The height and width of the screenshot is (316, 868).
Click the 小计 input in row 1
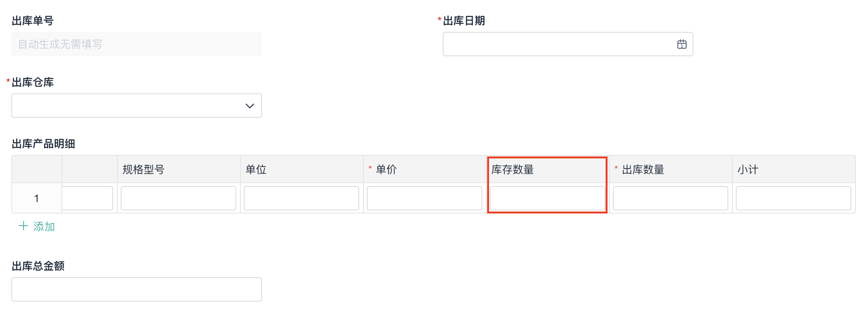click(793, 198)
